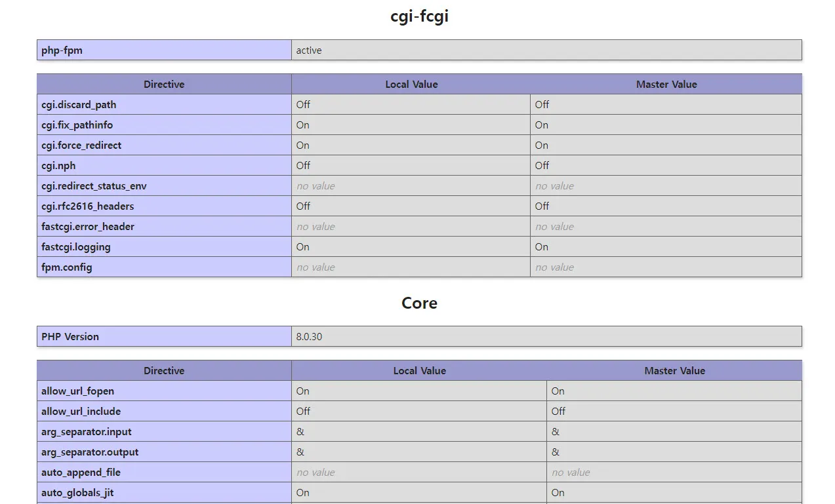Click the Master Value header in Core table
This screenshot has width=835, height=504.
[674, 371]
